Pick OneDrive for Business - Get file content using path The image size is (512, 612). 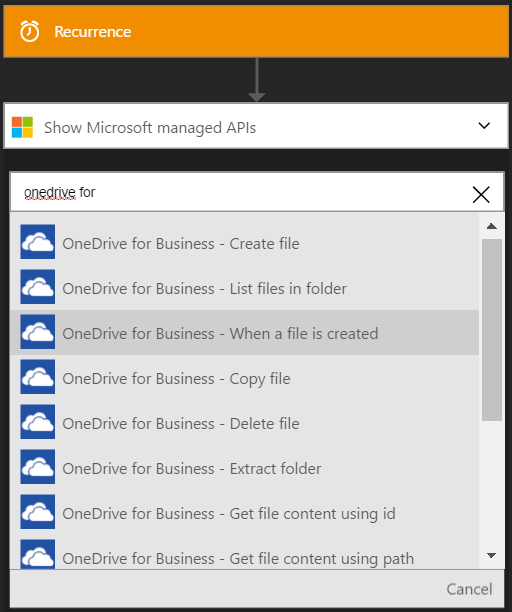pyautogui.click(x=244, y=554)
